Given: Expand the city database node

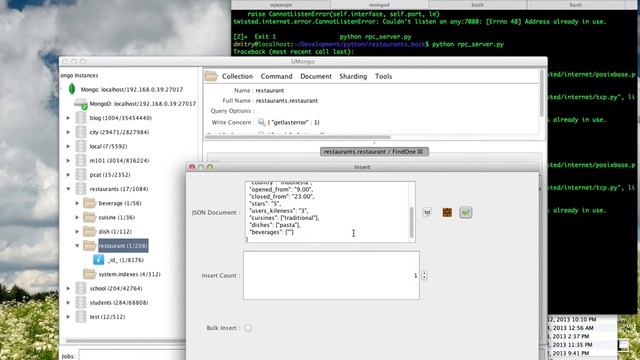Looking at the screenshot, I should (x=68, y=132).
